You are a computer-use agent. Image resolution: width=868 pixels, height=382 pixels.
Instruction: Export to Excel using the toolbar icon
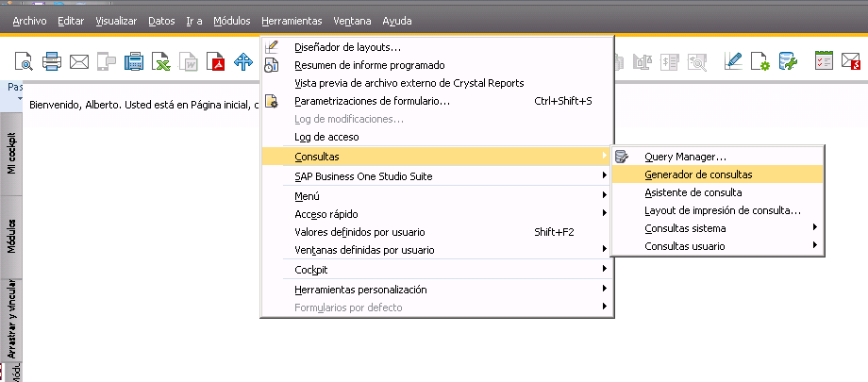pos(162,62)
